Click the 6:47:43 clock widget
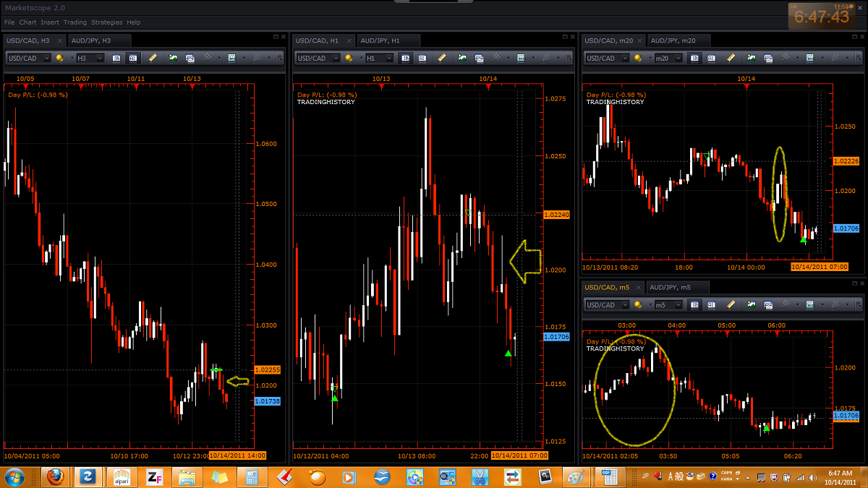 pyautogui.click(x=822, y=17)
